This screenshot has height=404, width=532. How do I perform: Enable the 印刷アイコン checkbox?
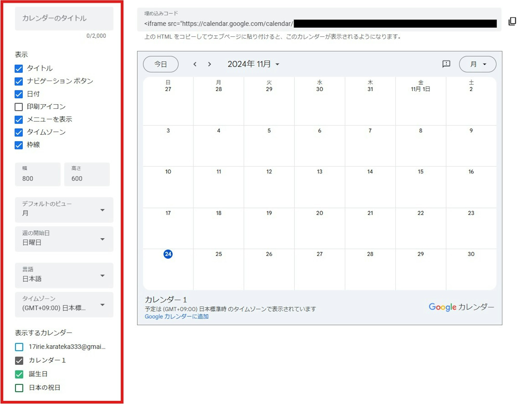click(19, 107)
